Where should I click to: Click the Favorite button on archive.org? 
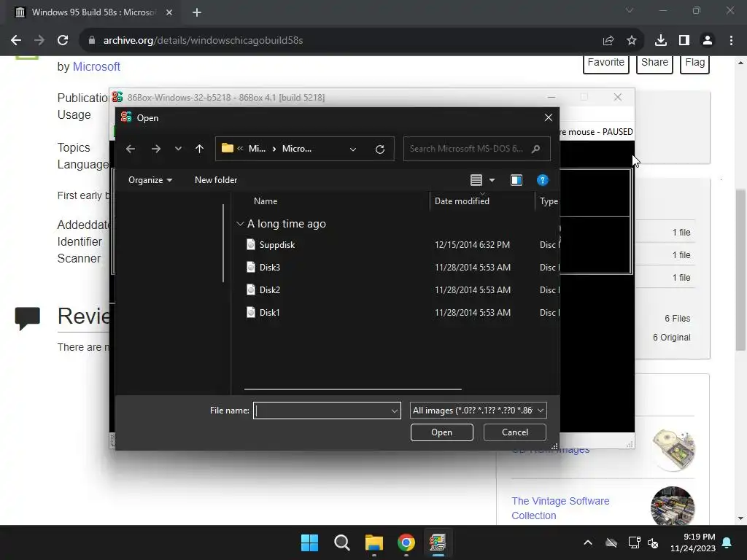click(606, 63)
